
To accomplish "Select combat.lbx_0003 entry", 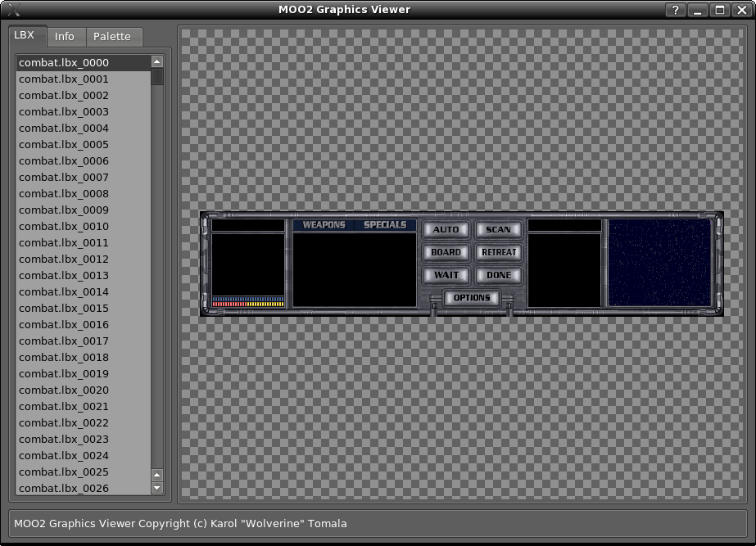I will pos(84,112).
